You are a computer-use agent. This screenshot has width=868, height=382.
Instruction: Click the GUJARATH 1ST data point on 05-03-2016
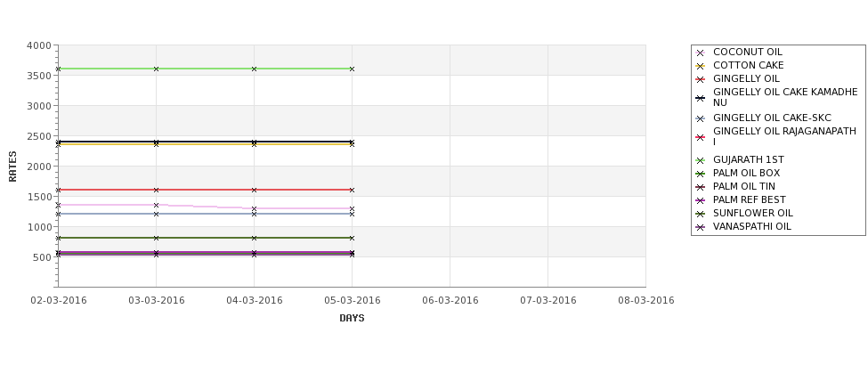352,69
